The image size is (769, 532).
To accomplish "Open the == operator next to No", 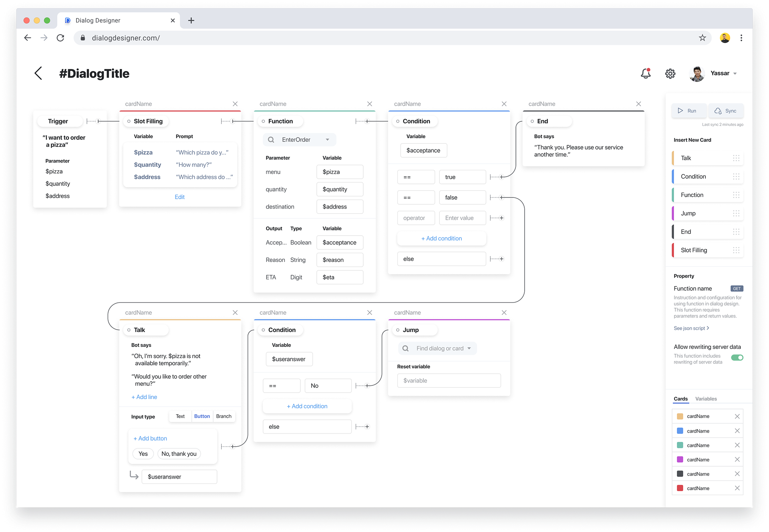I will point(282,385).
